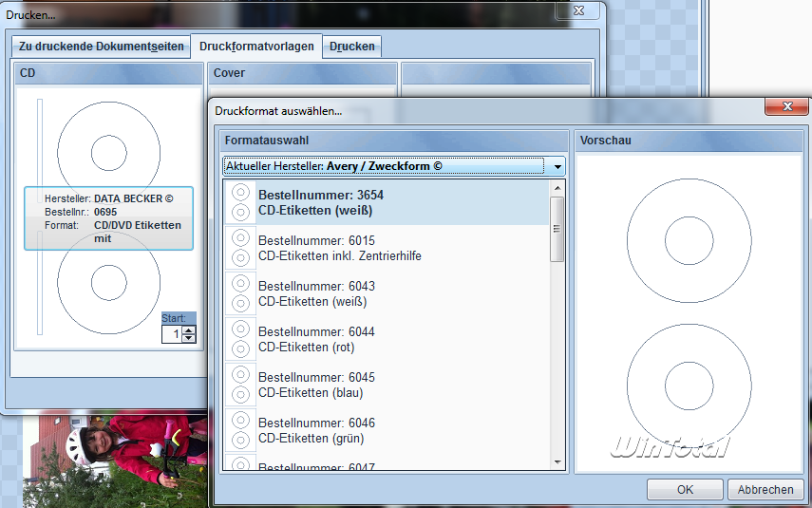Viewport: 812px width, 508px height.
Task: Click the CD panel header
Action: click(x=108, y=73)
